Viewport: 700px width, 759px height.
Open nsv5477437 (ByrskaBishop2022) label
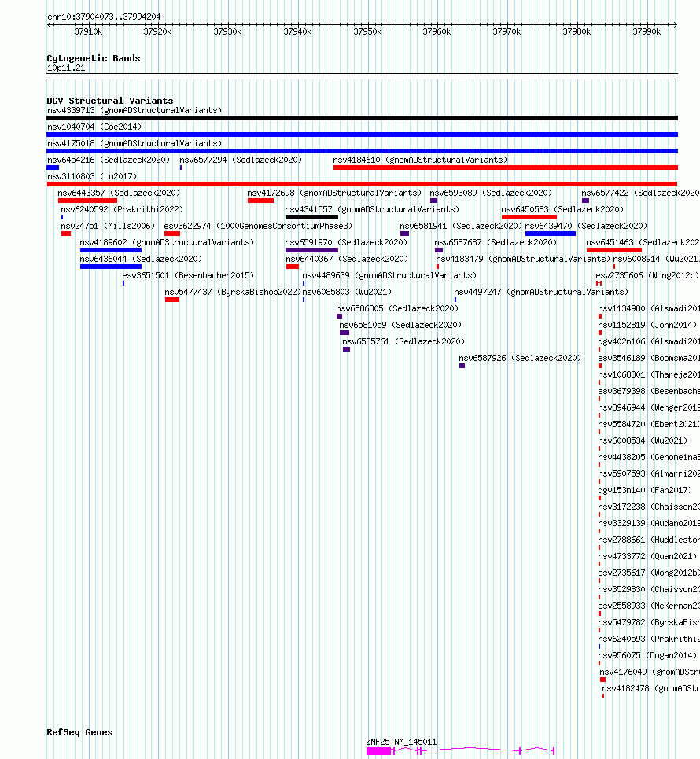tap(233, 292)
